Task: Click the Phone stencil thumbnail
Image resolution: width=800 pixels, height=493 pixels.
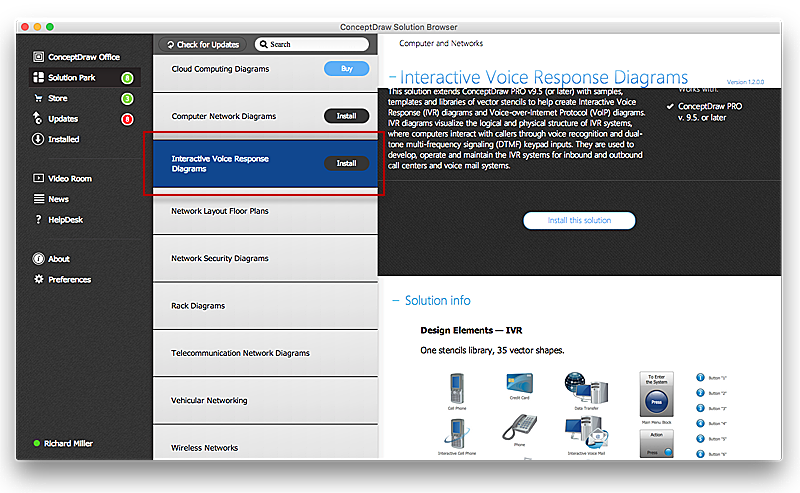Action: pyautogui.click(x=519, y=427)
